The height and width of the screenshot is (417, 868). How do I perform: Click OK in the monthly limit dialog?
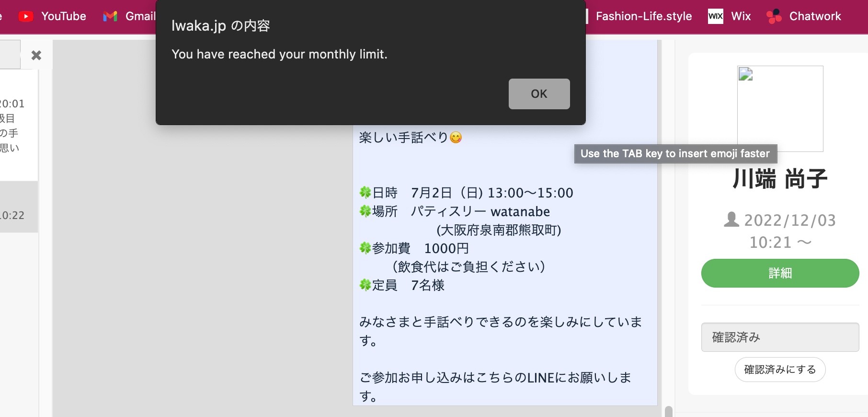(539, 94)
